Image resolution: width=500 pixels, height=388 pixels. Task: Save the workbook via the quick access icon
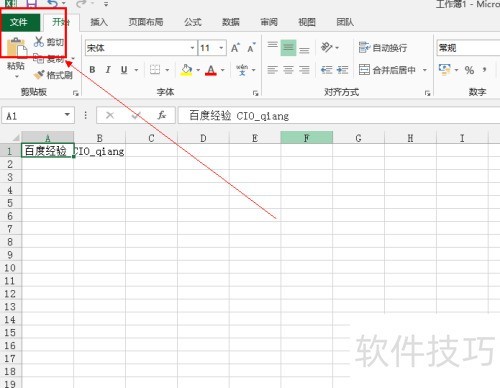click(x=32, y=4)
